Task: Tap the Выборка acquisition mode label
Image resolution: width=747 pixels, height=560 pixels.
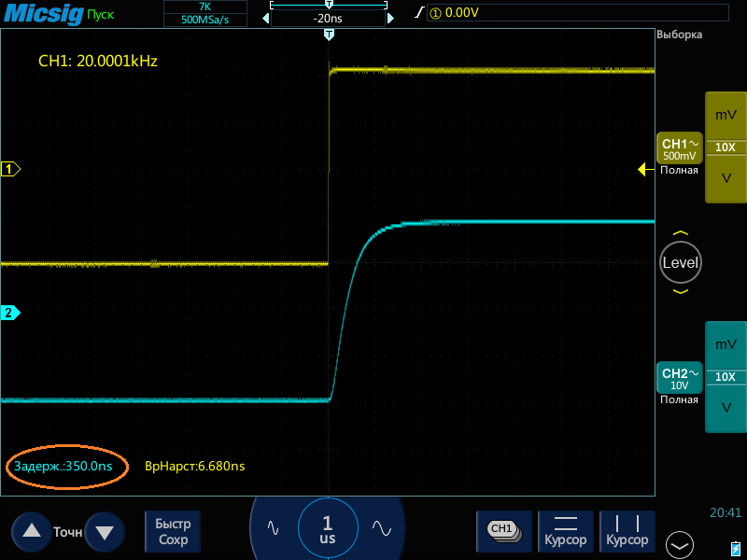Action: [680, 35]
